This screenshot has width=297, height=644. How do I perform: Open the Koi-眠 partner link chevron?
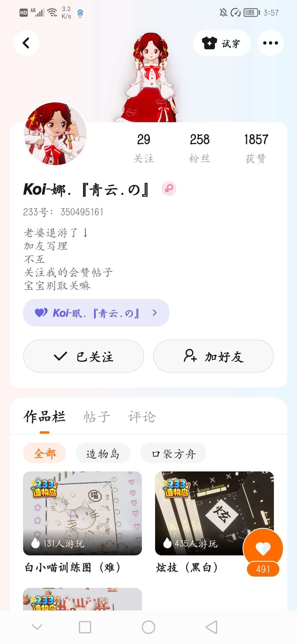pos(155,313)
